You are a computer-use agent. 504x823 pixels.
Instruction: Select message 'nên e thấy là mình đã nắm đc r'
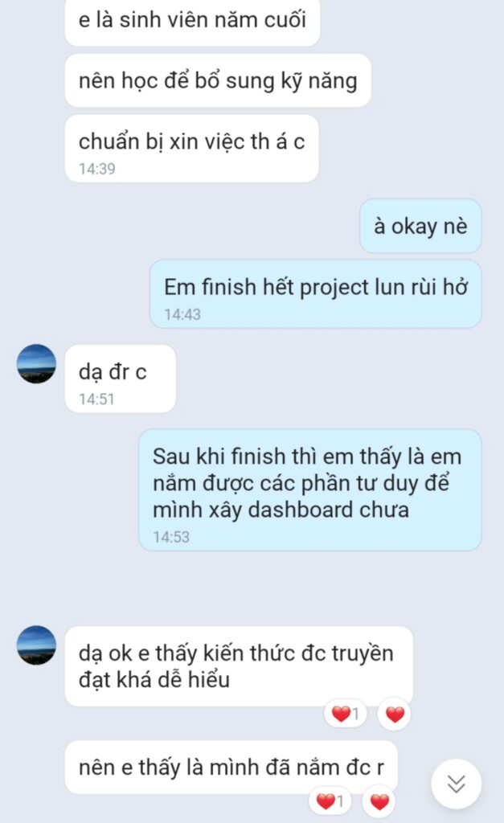click(231, 768)
